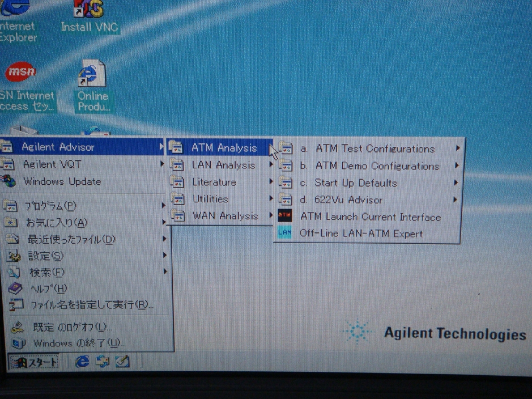The height and width of the screenshot is (399, 532).
Task: Open プログラム(P) programs menu
Action: (85, 206)
